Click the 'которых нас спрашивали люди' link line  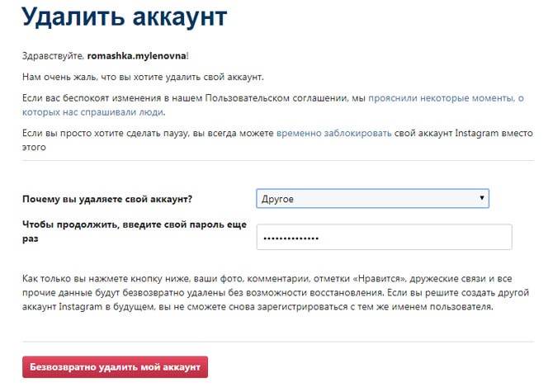point(92,112)
